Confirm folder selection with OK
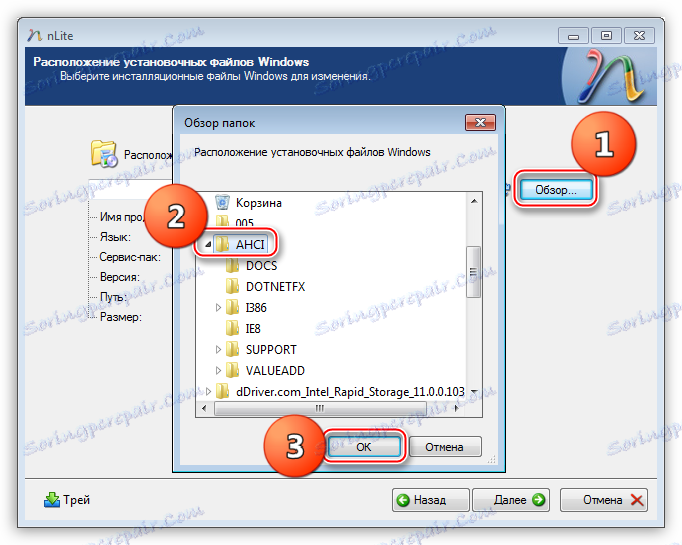 coord(364,447)
